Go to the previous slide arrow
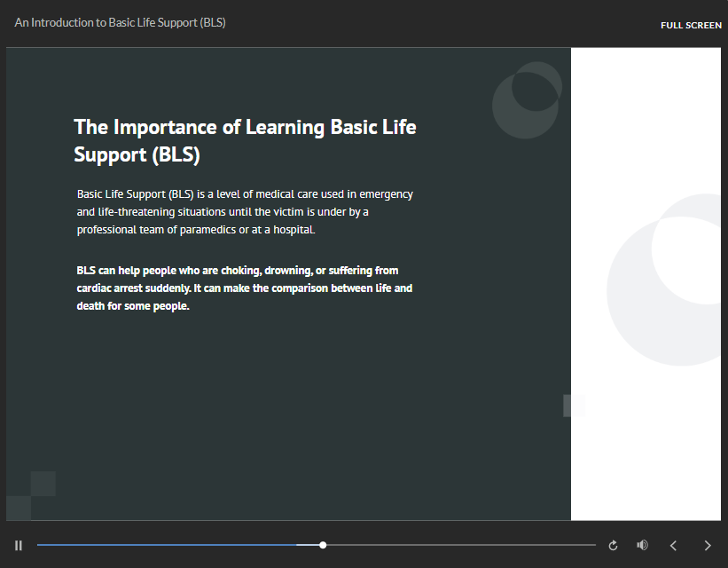This screenshot has height=568, width=728. 673,545
